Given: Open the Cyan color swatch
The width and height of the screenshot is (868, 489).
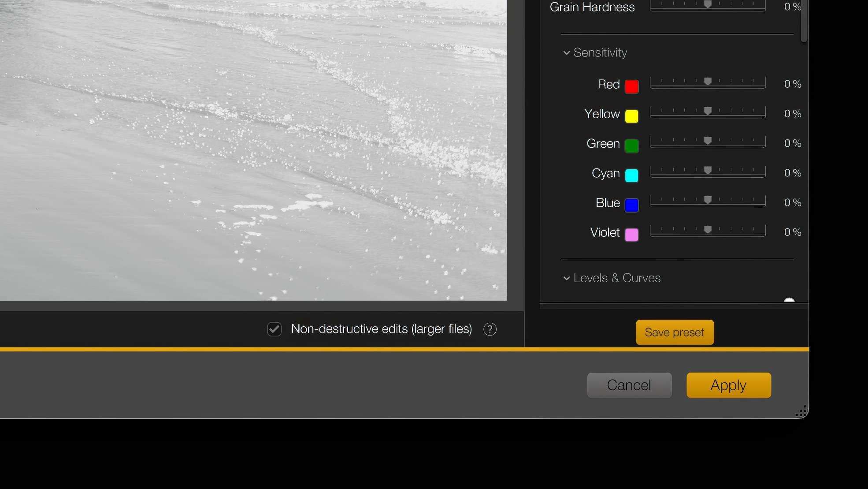Looking at the screenshot, I should point(632,175).
